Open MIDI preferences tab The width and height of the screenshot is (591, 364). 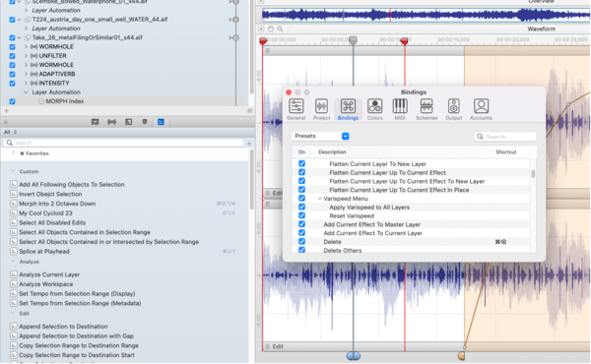[x=400, y=109]
